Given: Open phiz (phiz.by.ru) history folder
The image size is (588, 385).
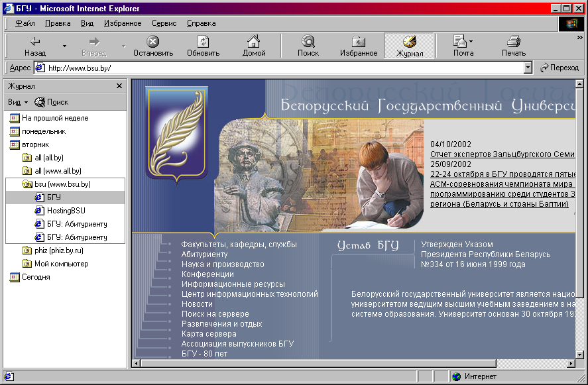Looking at the screenshot, I should coord(52,250).
